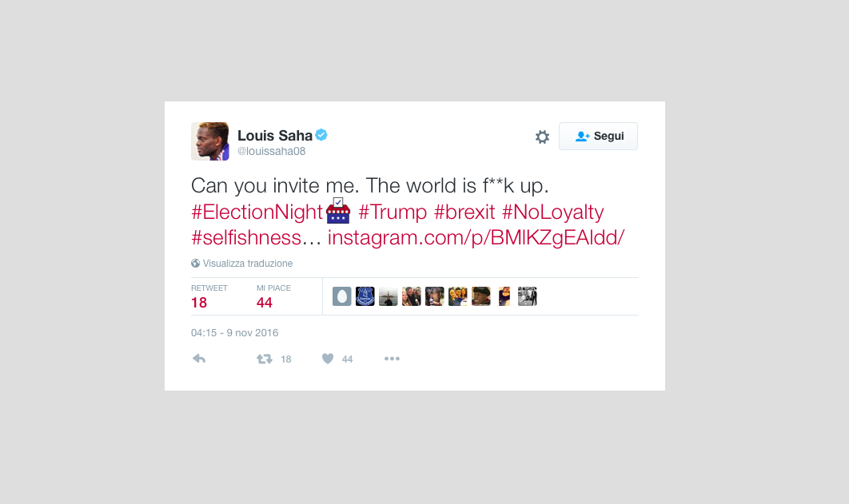Image resolution: width=849 pixels, height=504 pixels.
Task: Click the default egg avatar liker
Action: pyautogui.click(x=341, y=296)
